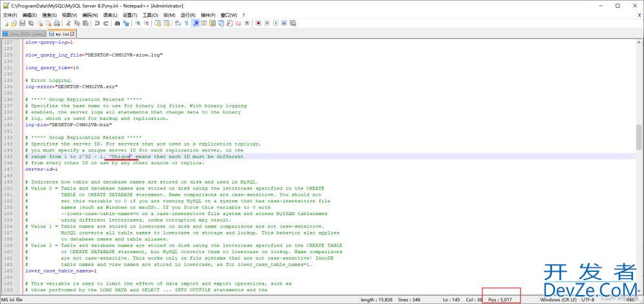644x304 pixels.
Task: Close the my.ini tab with its X
Action: 72,33
